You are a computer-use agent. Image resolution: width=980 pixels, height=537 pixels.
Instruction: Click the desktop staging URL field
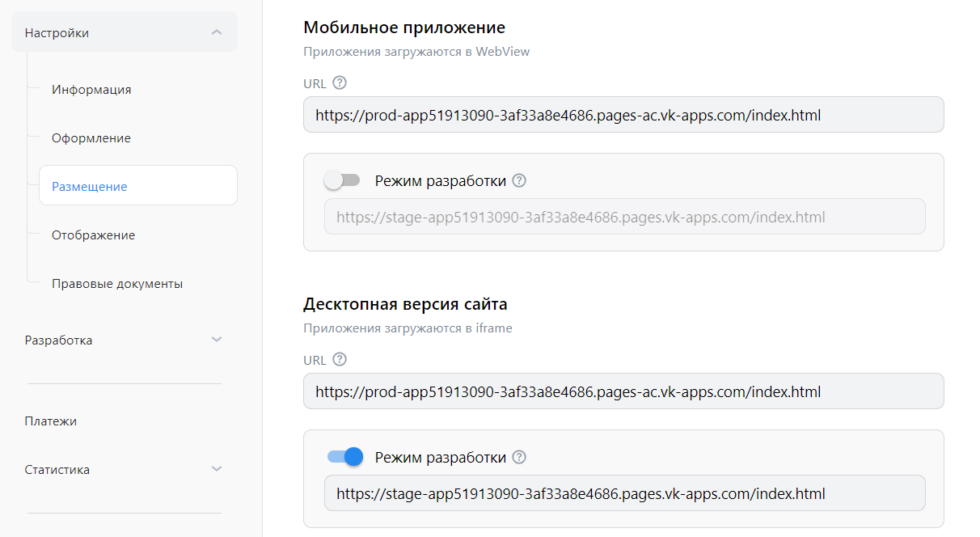point(624,493)
